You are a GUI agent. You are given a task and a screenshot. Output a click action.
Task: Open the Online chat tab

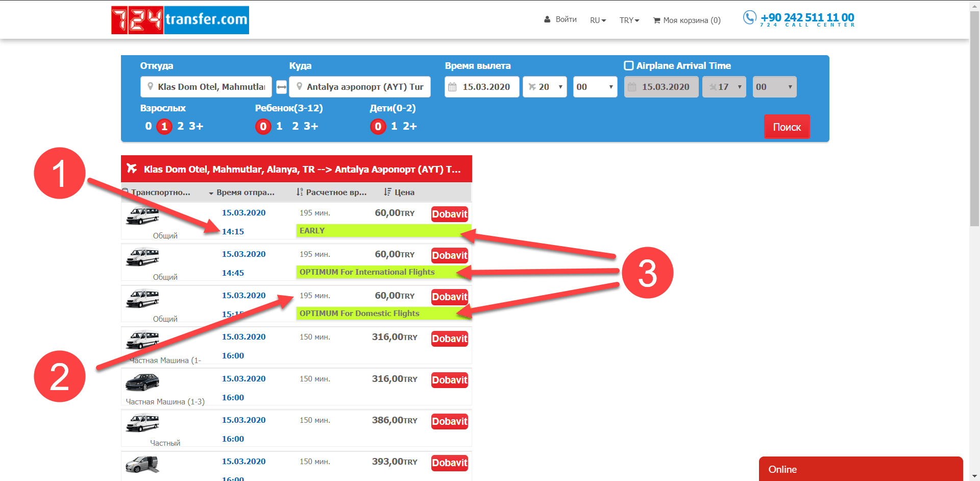pyautogui.click(x=860, y=469)
